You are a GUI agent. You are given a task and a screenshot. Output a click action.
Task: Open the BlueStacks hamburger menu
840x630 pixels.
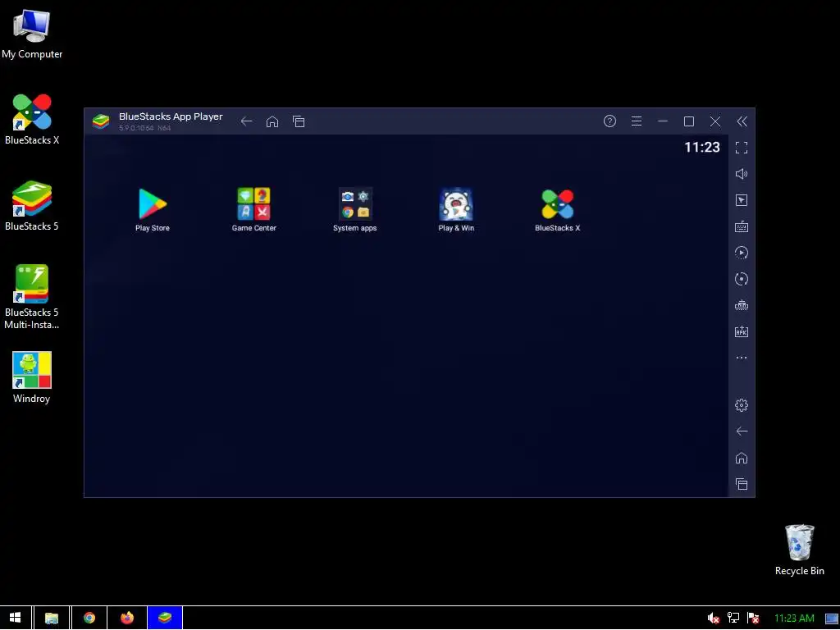(x=637, y=121)
